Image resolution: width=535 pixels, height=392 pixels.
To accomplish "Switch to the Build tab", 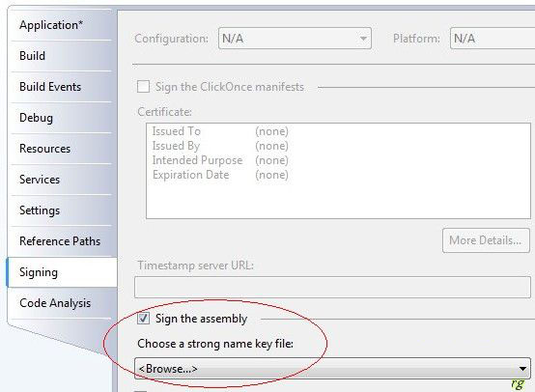I will [61, 56].
